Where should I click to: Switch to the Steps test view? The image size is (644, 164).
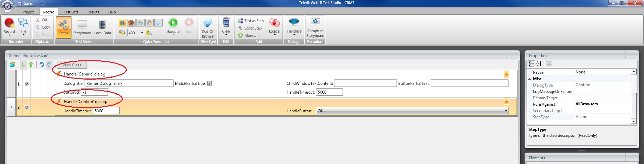click(x=64, y=27)
